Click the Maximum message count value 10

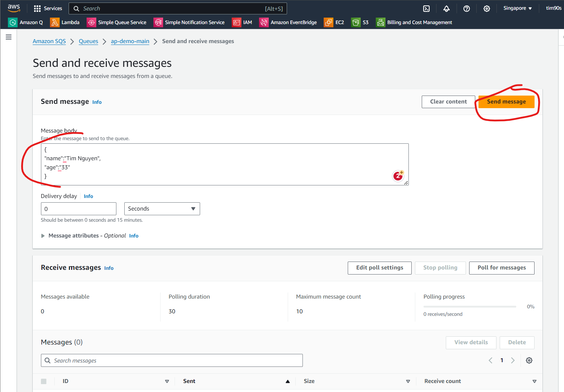[x=300, y=312]
